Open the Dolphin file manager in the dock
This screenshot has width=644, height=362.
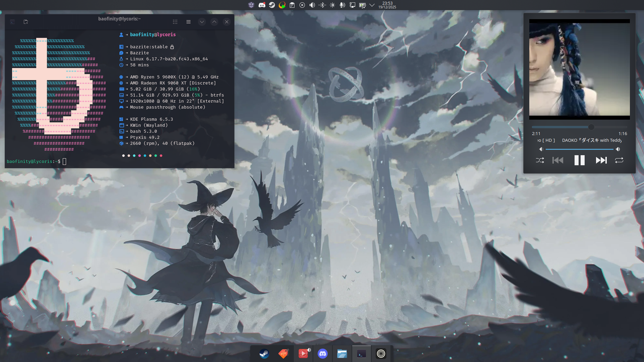342,353
